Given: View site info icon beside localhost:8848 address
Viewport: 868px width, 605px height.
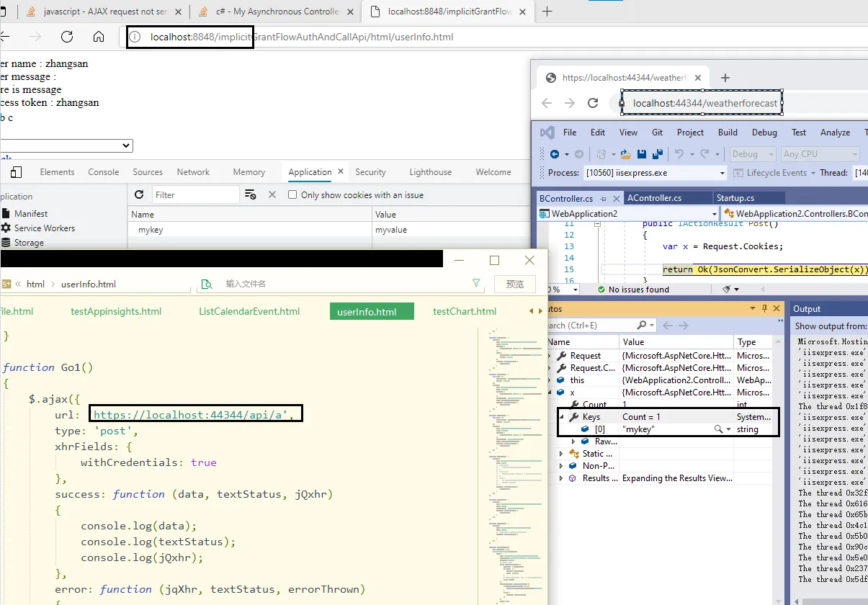Looking at the screenshot, I should 135,37.
